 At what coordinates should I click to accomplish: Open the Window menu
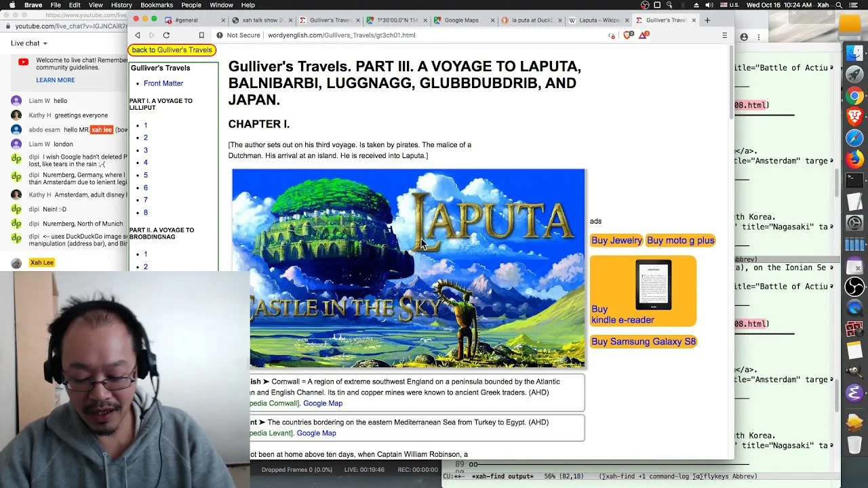coord(221,5)
